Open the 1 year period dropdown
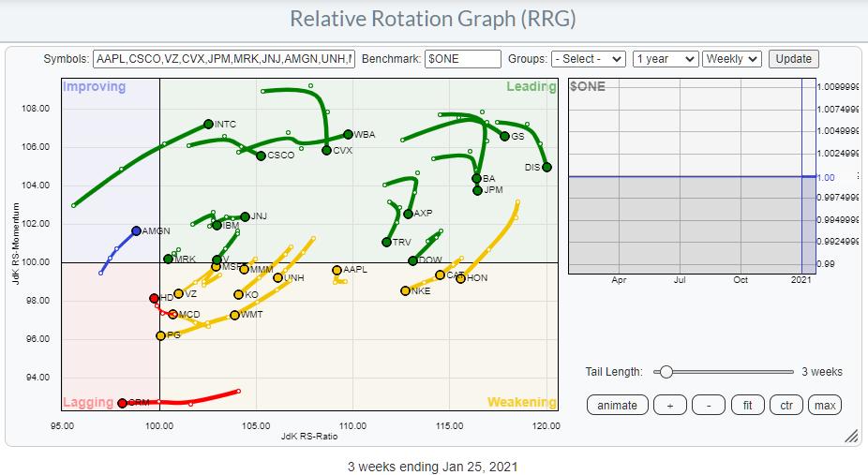 click(x=665, y=58)
